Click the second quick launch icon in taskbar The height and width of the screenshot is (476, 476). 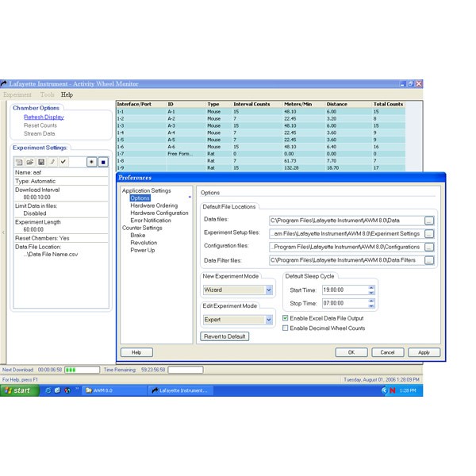(57, 390)
